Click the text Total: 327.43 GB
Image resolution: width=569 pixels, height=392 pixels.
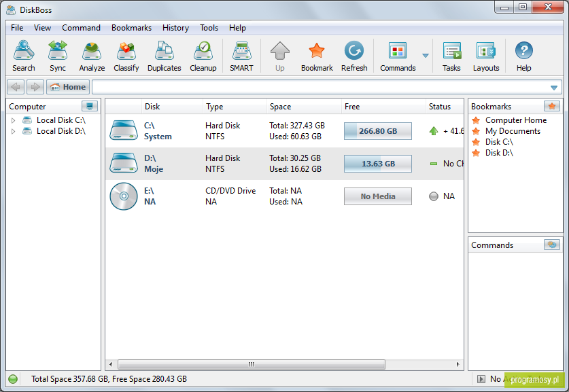coord(297,126)
